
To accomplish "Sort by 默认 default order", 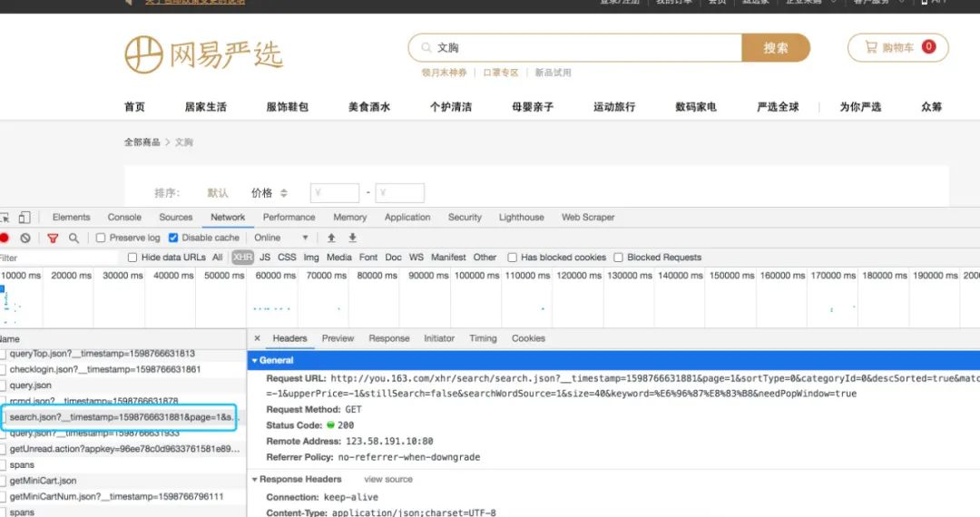I will 218,193.
